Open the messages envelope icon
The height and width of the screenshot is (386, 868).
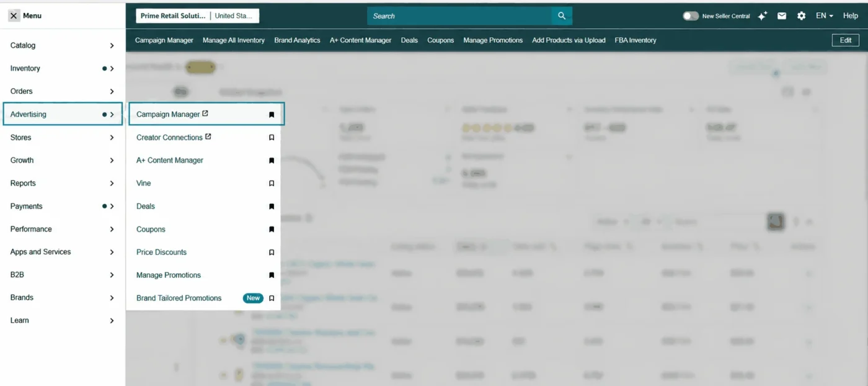pos(782,16)
